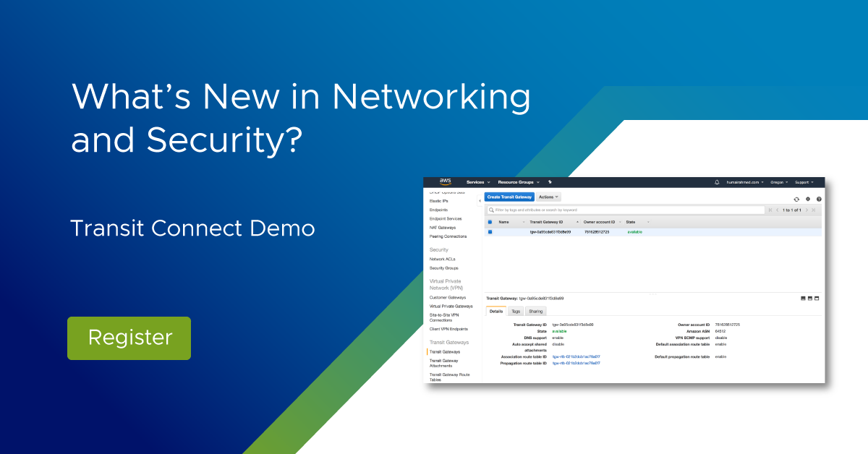
Task: Open the Oregon region dropdown
Action: pos(780,182)
